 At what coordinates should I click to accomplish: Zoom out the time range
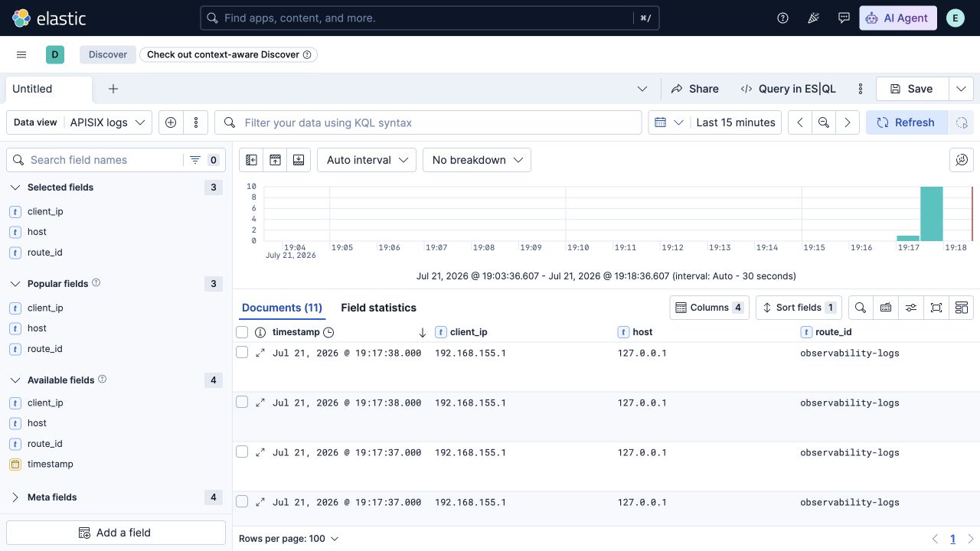tap(824, 122)
